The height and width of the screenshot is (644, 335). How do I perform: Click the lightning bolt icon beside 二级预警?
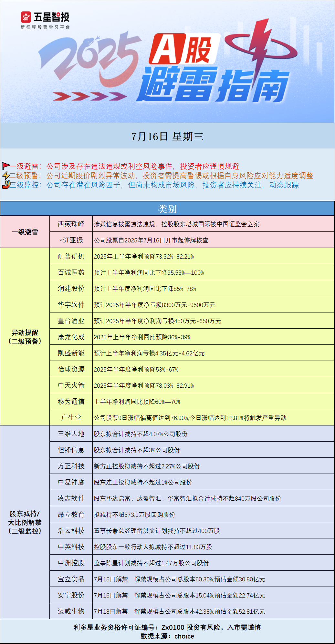tap(6, 175)
